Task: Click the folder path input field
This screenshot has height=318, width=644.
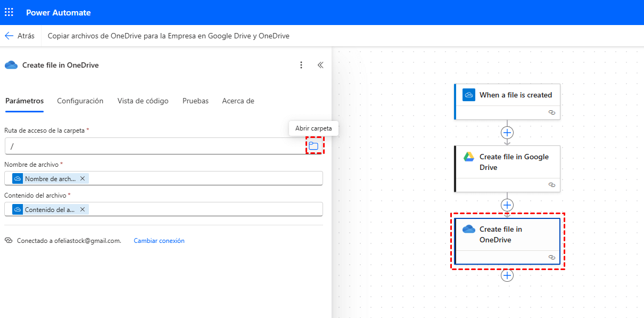Action: pyautogui.click(x=154, y=146)
